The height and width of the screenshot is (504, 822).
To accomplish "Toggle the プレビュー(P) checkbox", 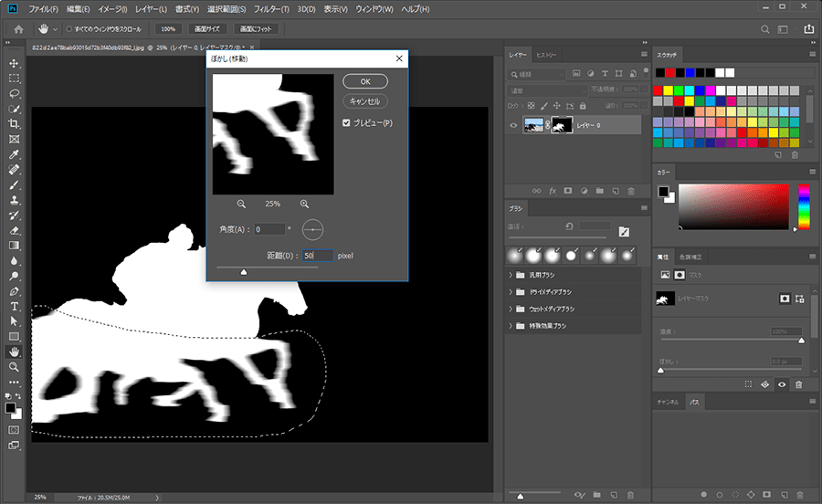I will pos(346,123).
